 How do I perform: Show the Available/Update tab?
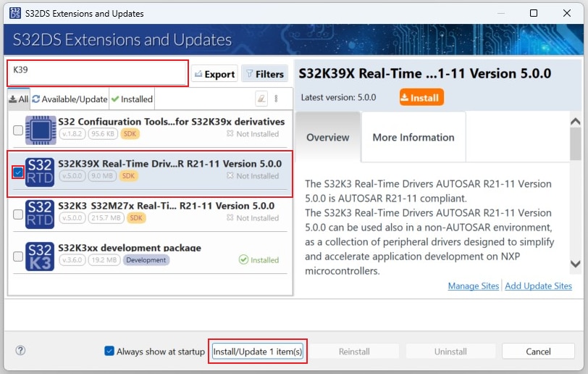pos(70,99)
